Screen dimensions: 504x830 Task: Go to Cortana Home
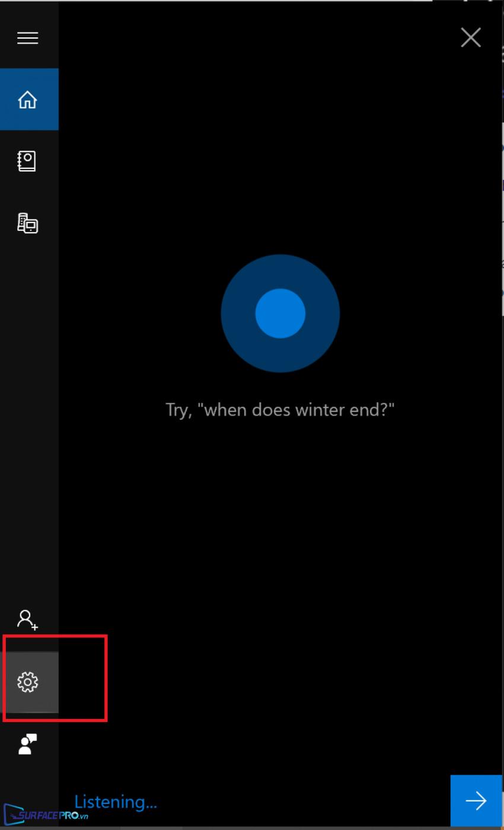29,99
